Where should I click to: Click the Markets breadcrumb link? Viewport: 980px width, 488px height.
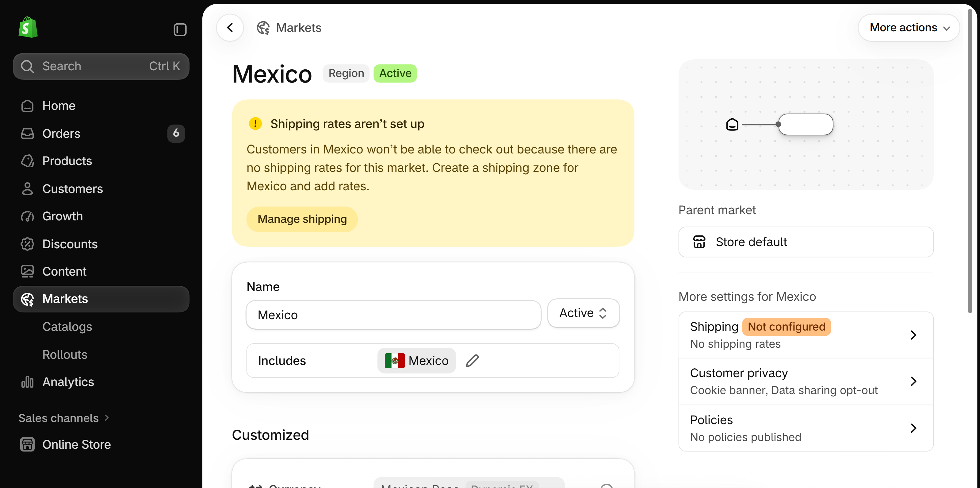point(299,28)
